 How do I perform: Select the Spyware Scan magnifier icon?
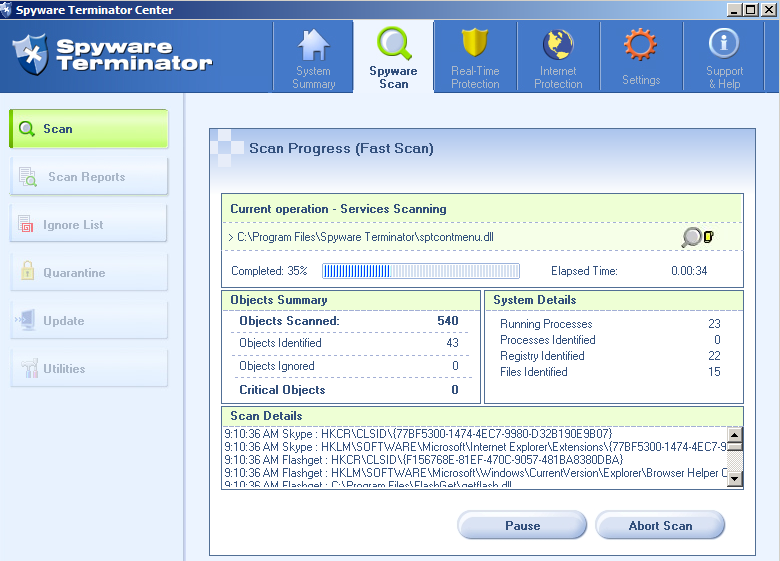394,44
